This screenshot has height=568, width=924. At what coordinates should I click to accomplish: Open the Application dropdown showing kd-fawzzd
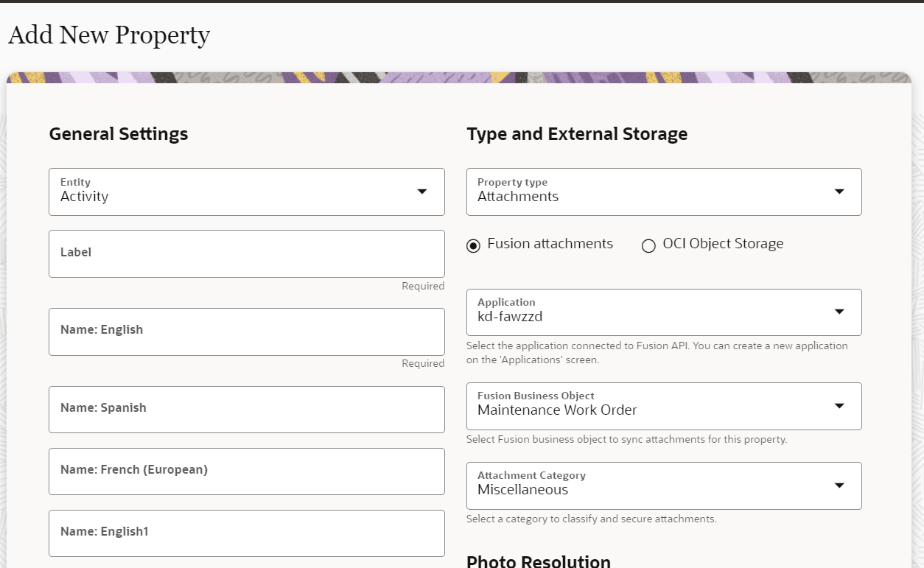(x=648, y=312)
